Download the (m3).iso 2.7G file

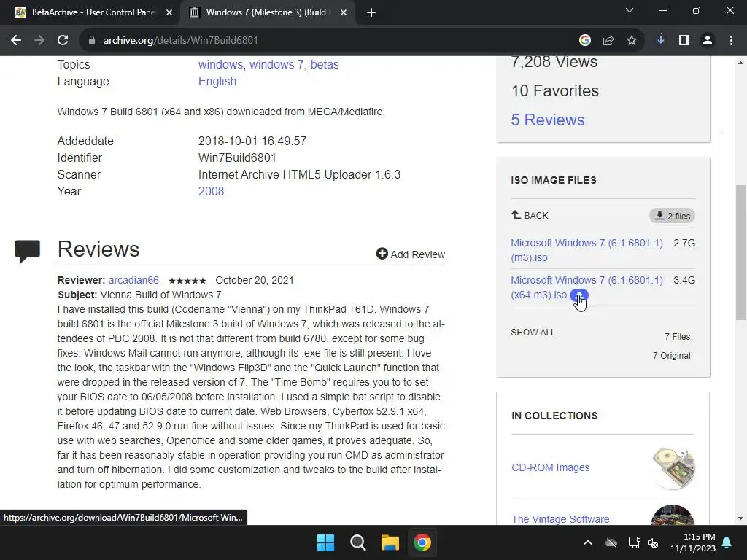(x=587, y=250)
